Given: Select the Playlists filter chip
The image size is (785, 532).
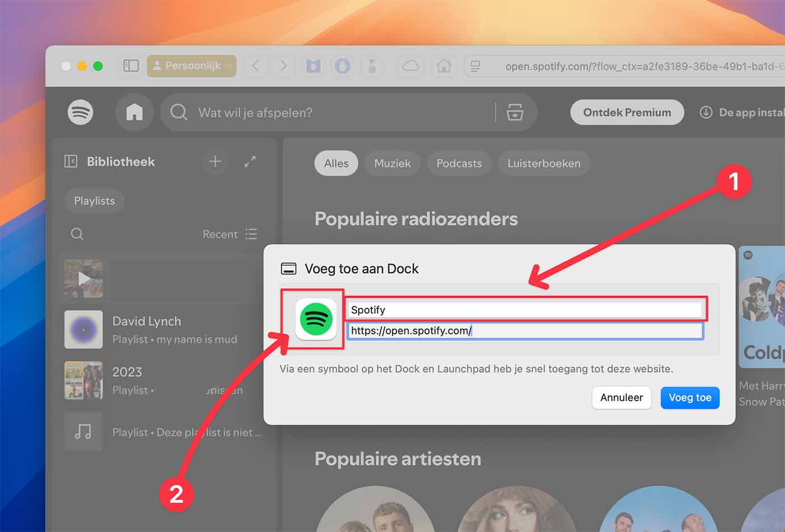Looking at the screenshot, I should [94, 201].
